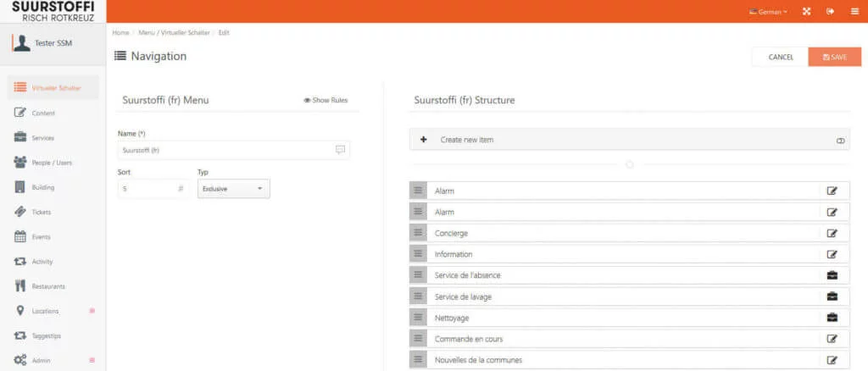Open the Tickets section icon in sidebar
This screenshot has height=371, width=868.
tap(20, 212)
